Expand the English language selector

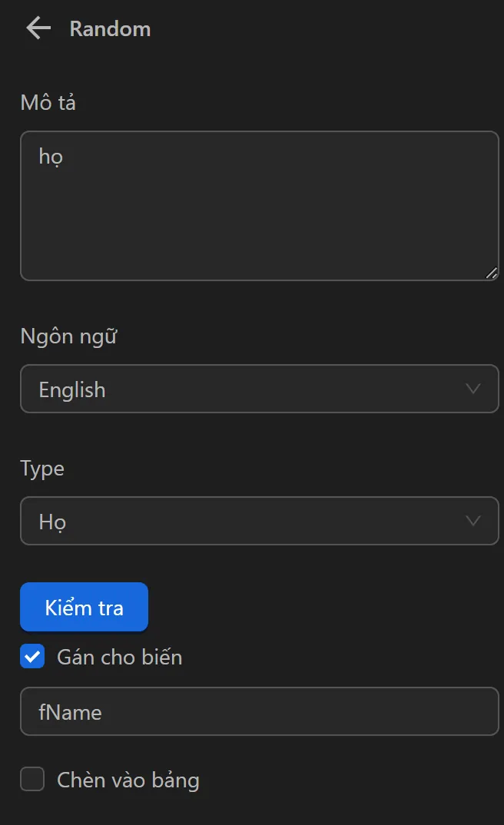tap(259, 389)
